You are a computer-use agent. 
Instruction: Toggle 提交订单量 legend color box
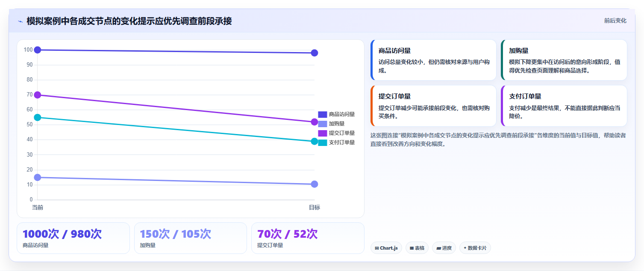323,133
